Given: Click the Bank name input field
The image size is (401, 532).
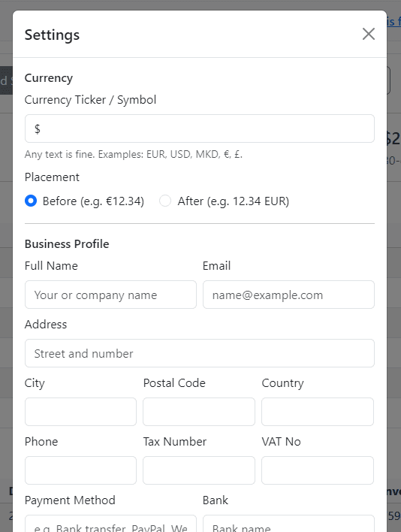Looking at the screenshot, I should [288, 524].
